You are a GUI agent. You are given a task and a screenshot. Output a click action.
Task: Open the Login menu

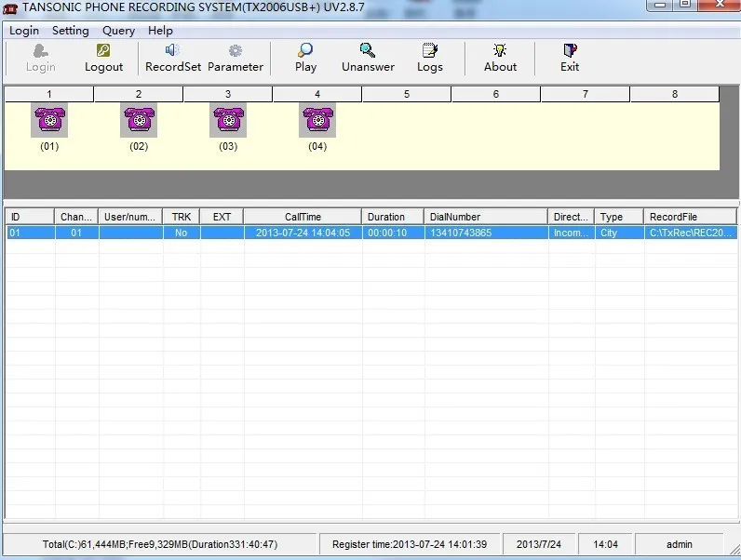[x=24, y=31]
